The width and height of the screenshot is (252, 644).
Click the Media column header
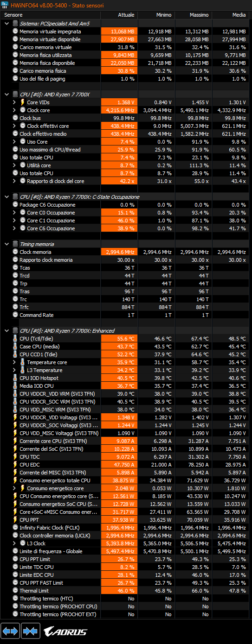click(230, 15)
